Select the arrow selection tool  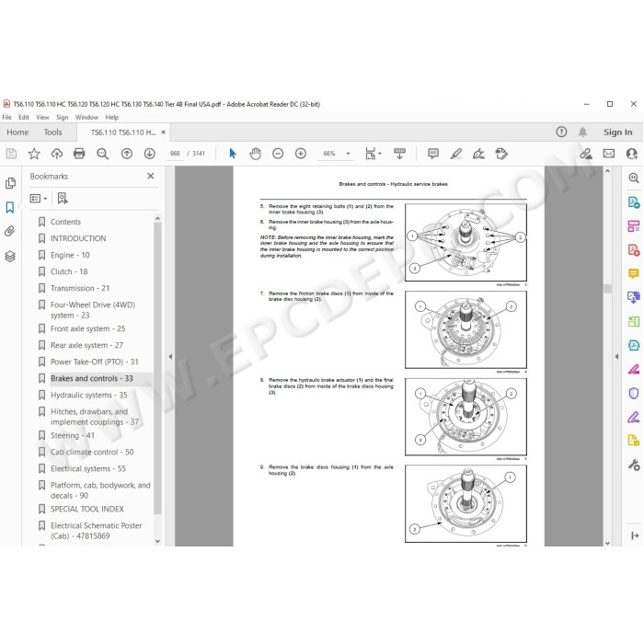pyautogui.click(x=233, y=154)
